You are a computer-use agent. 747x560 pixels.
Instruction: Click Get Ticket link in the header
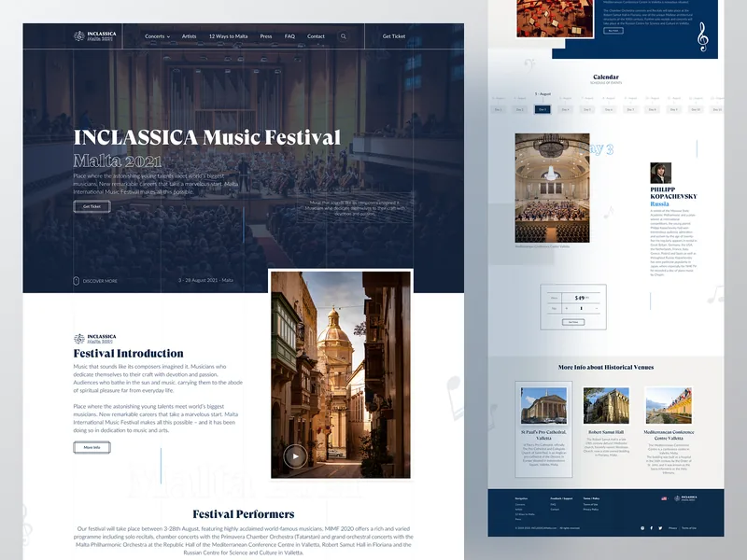tap(394, 36)
